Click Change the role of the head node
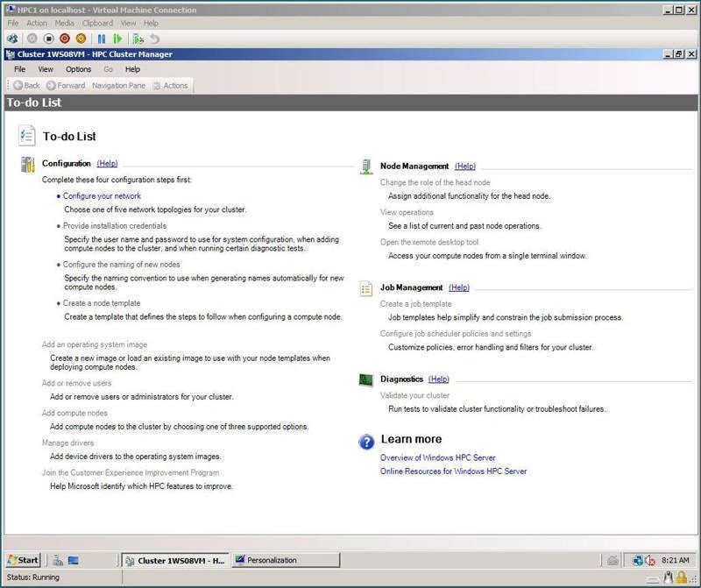This screenshot has width=701, height=588. click(x=435, y=182)
